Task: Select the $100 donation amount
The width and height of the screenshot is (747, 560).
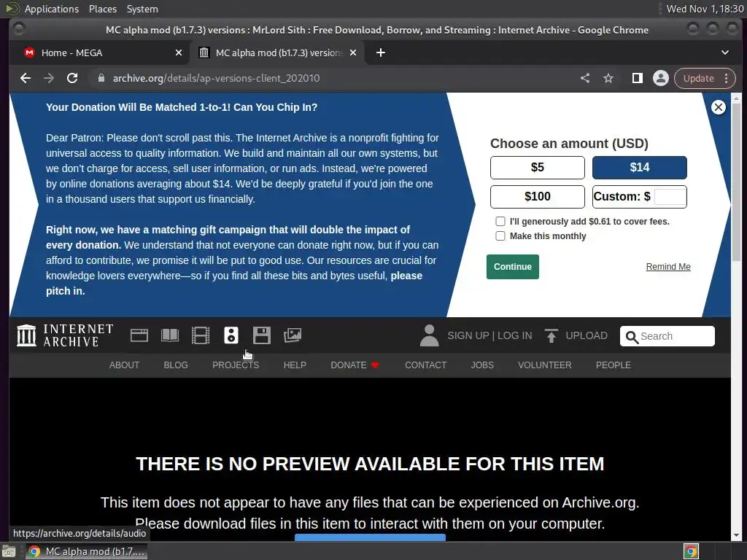Action: point(538,197)
